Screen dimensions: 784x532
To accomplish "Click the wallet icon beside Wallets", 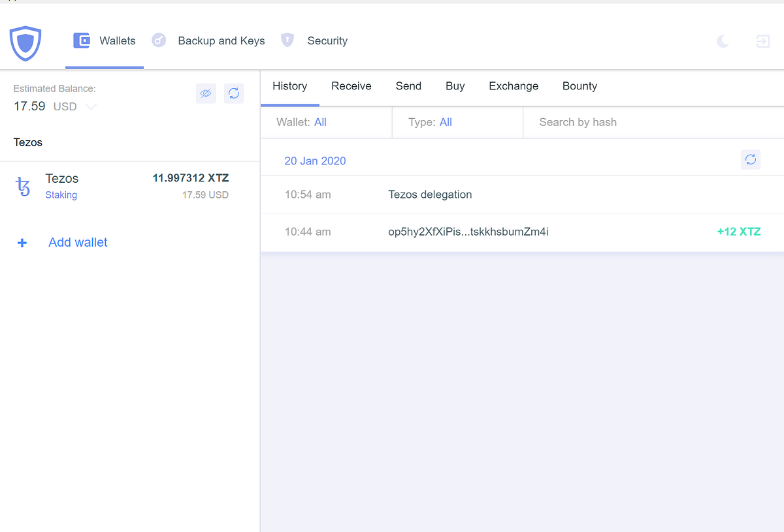I will [82, 40].
